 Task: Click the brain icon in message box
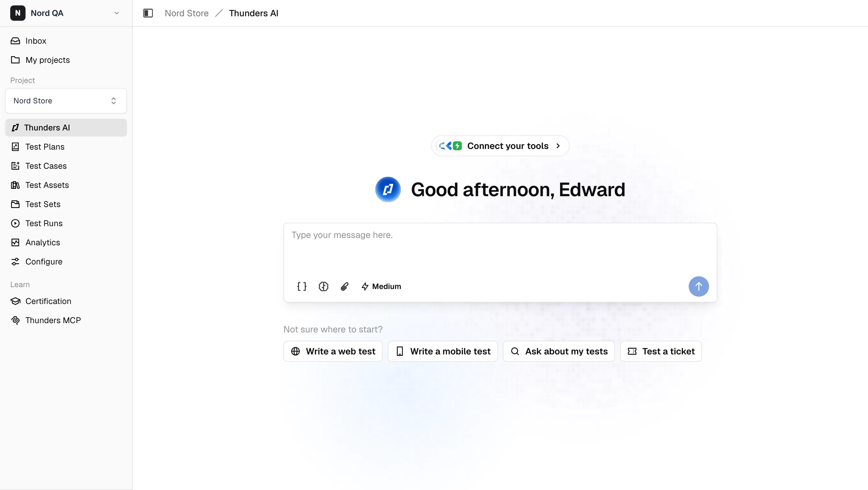click(324, 286)
